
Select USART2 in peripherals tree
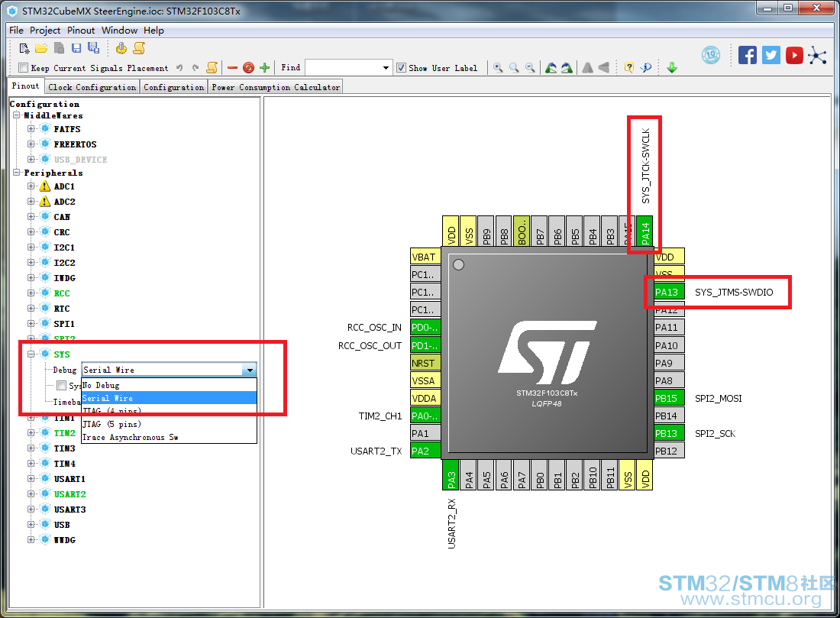[x=69, y=493]
